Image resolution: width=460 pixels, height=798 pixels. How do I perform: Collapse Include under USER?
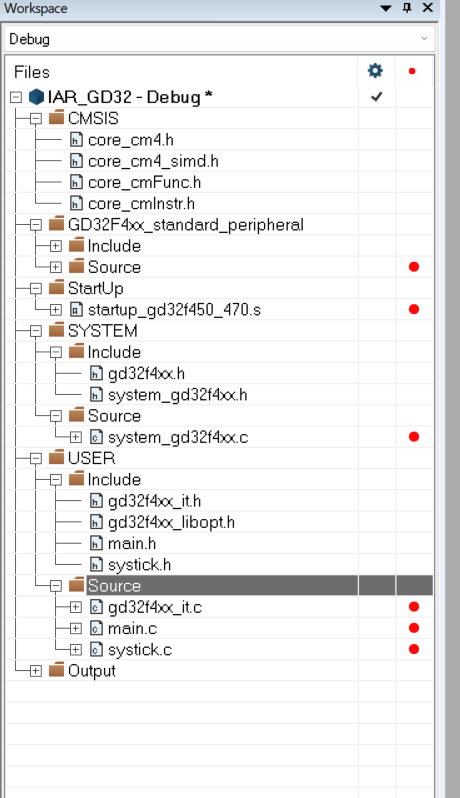pos(56,480)
